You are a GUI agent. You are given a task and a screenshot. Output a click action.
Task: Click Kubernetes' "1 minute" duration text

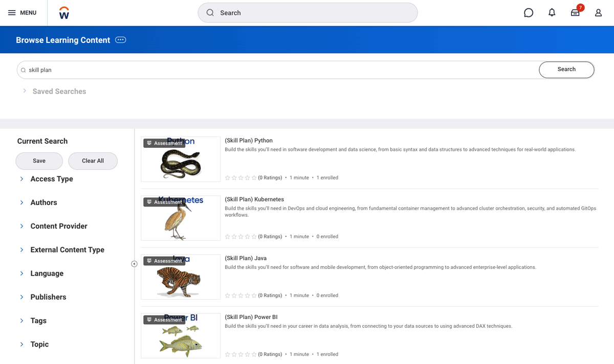click(299, 237)
